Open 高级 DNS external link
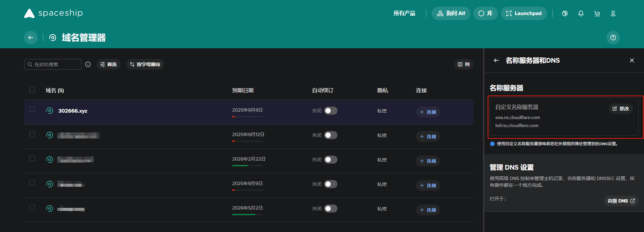The width and height of the screenshot is (644, 232). [621, 201]
